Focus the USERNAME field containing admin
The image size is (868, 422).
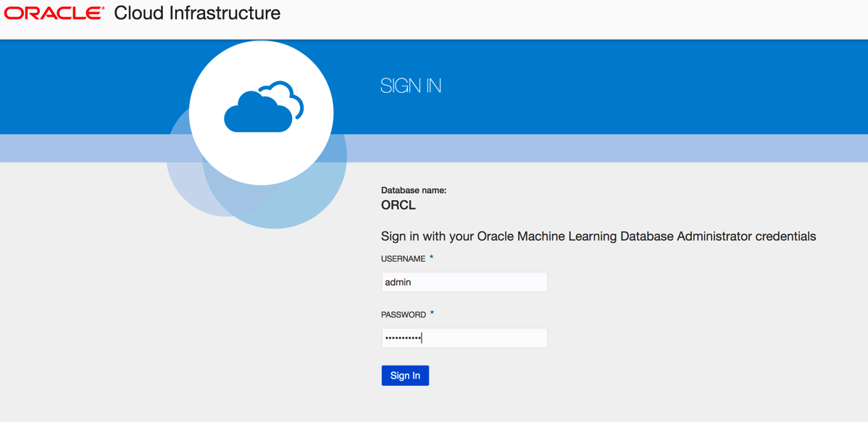pyautogui.click(x=464, y=282)
